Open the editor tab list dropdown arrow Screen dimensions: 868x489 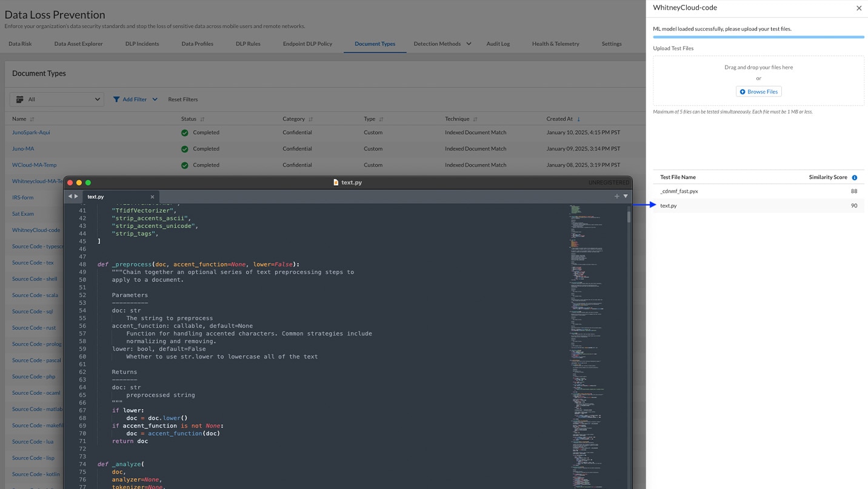tap(626, 197)
